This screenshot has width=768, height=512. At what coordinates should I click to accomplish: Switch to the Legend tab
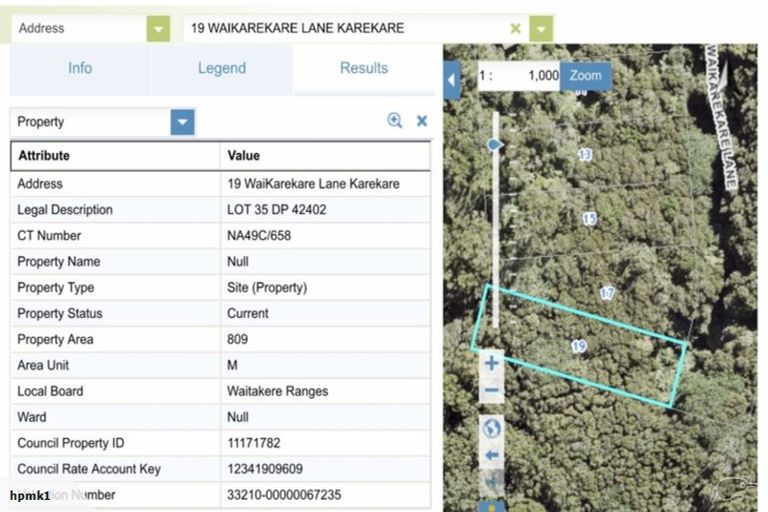tap(222, 68)
